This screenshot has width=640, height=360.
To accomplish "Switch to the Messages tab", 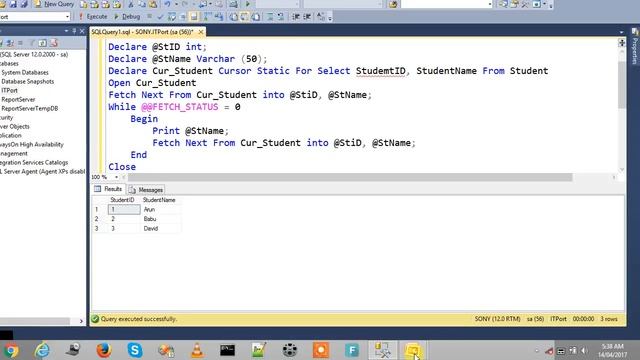I will click(x=146, y=190).
